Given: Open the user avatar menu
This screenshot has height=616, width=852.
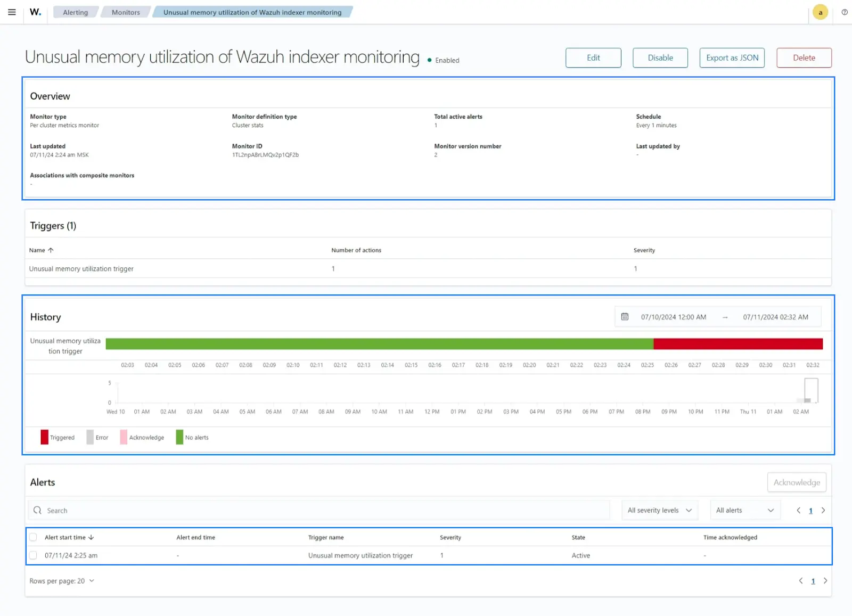Looking at the screenshot, I should point(820,12).
